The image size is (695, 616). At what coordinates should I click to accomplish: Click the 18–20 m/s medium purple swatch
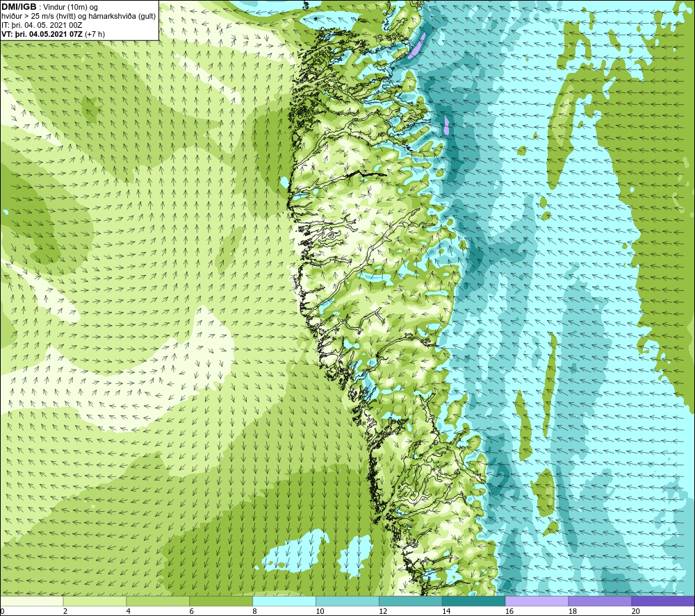600,601
